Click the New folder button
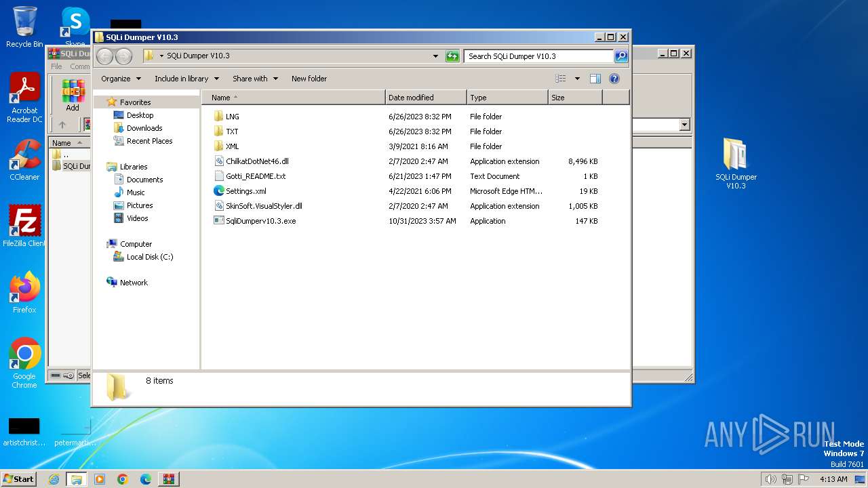Viewport: 868px width, 488px height. point(309,79)
